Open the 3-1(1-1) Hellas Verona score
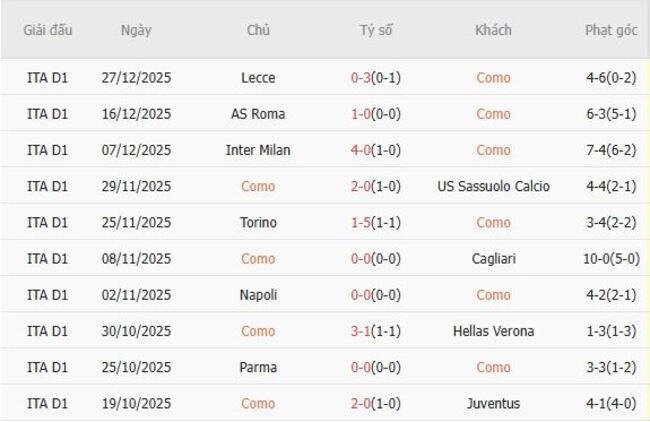 pos(376,331)
